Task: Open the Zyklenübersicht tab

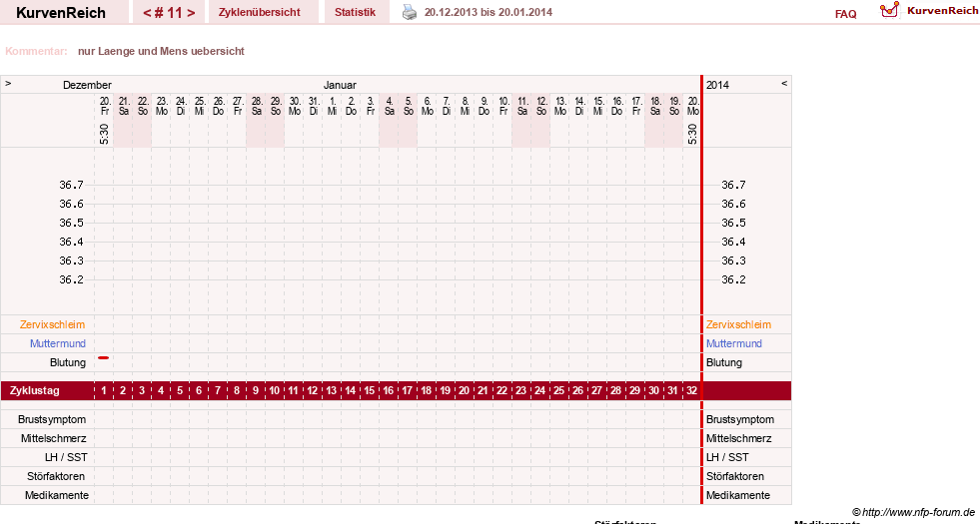Action: point(260,12)
